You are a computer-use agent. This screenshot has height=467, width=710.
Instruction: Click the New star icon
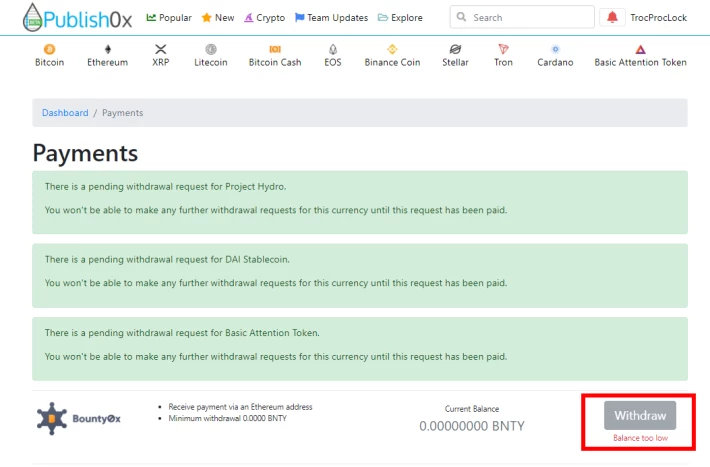[206, 18]
